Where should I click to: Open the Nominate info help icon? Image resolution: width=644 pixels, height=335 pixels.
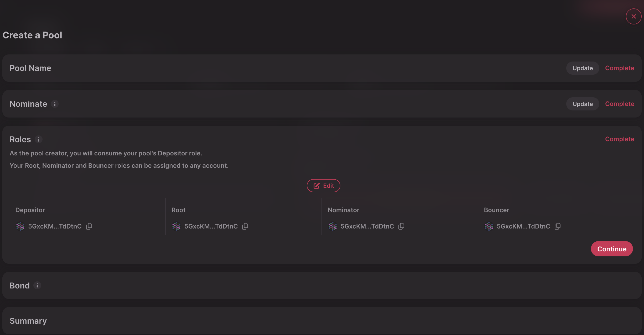point(55,104)
